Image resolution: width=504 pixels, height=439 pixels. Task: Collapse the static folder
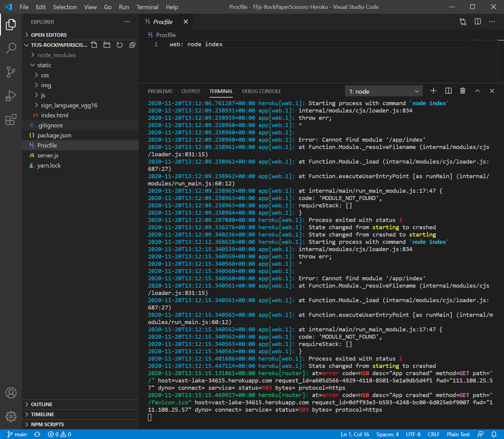(80, 65)
